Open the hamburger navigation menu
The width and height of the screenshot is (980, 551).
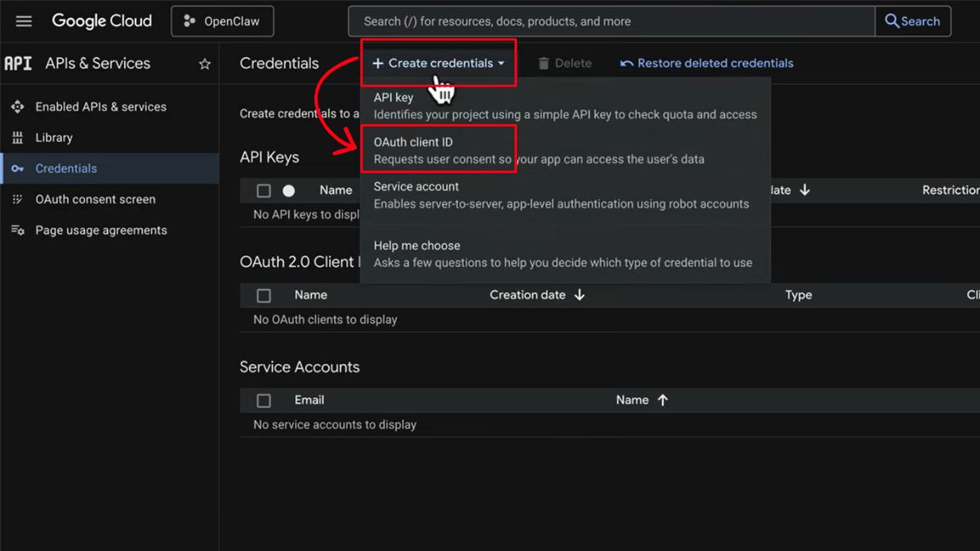coord(24,21)
